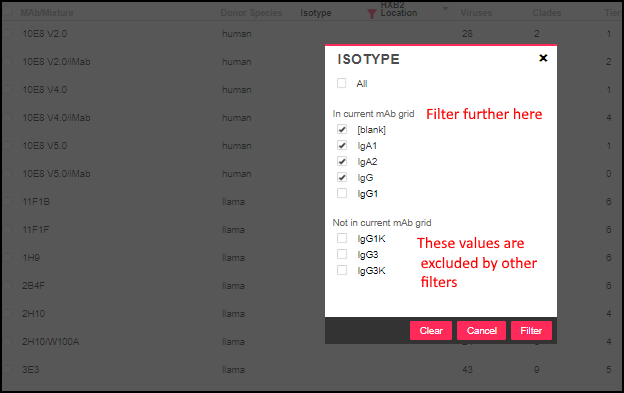This screenshot has width=624, height=393.
Task: Select the row checkbox for 10E8 V2.0
Action: (x=7, y=33)
